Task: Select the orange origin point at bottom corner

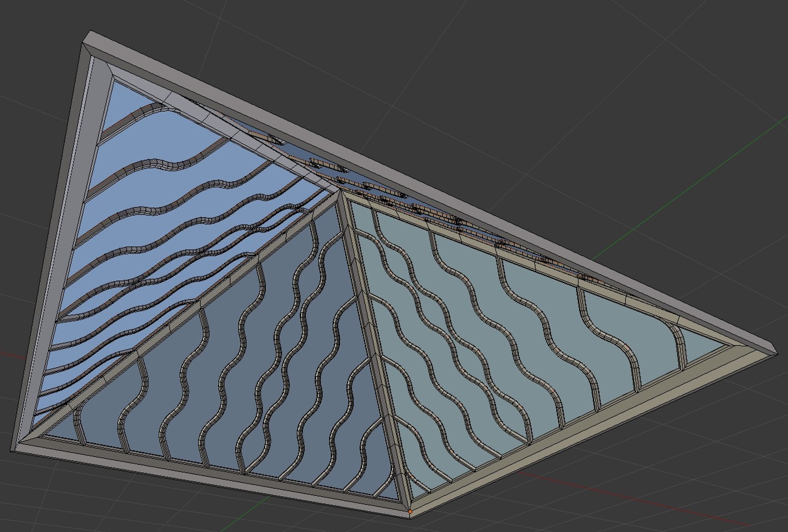Action: point(410,512)
